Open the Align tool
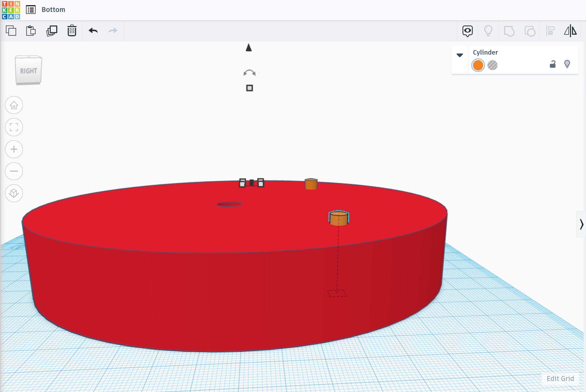This screenshot has height=392, width=586. (550, 31)
